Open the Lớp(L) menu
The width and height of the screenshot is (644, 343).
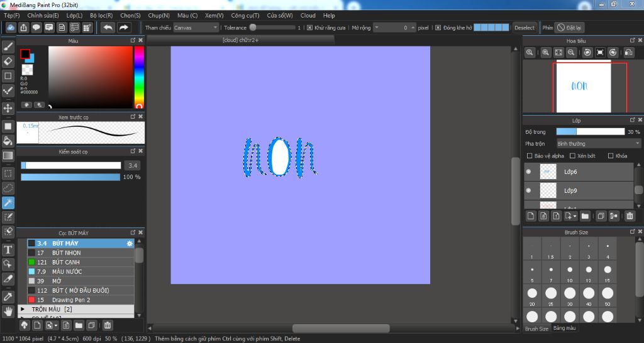point(74,15)
